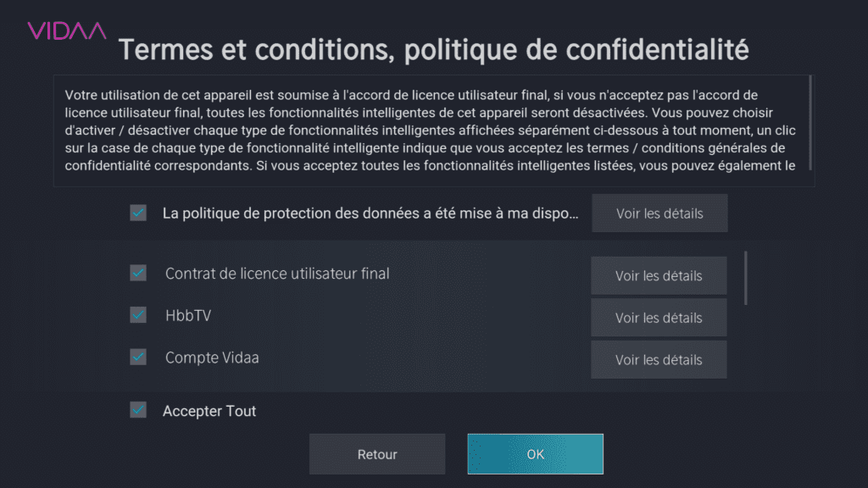Confirm with the OK button

point(535,454)
